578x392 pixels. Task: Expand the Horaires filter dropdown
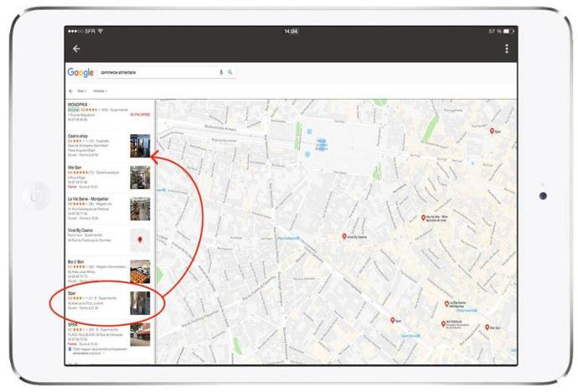coord(100,90)
